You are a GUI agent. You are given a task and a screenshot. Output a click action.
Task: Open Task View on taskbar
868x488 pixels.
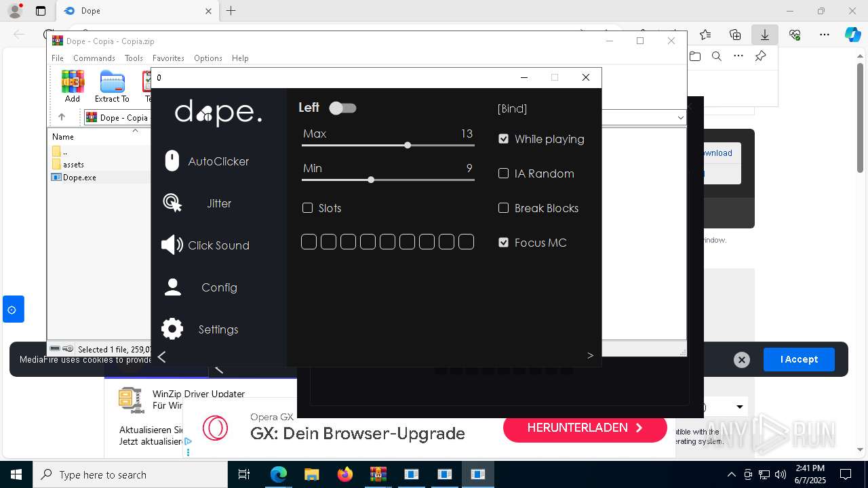click(x=244, y=474)
